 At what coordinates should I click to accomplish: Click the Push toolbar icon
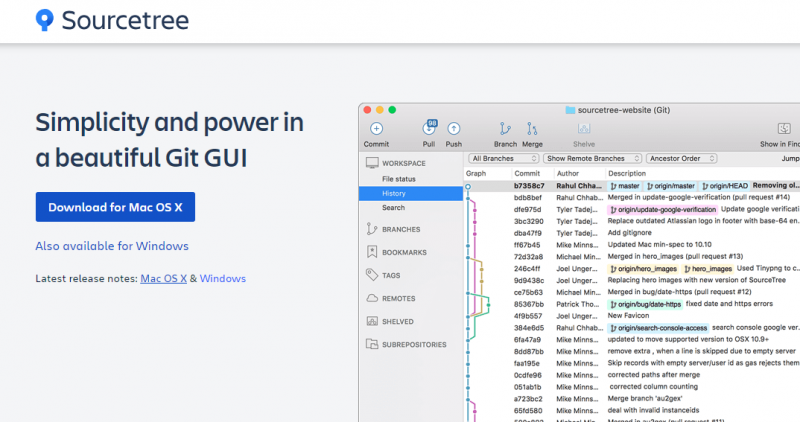454,128
